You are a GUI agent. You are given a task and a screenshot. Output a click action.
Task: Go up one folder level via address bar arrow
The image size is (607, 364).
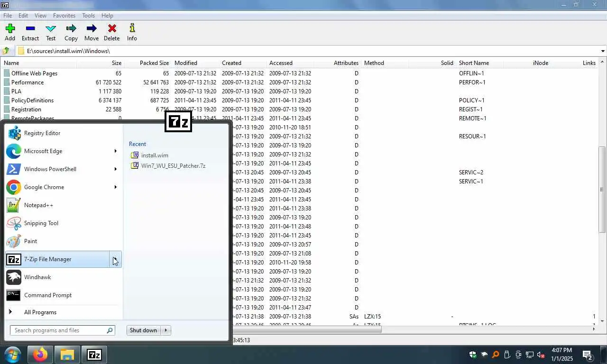[x=6, y=51]
